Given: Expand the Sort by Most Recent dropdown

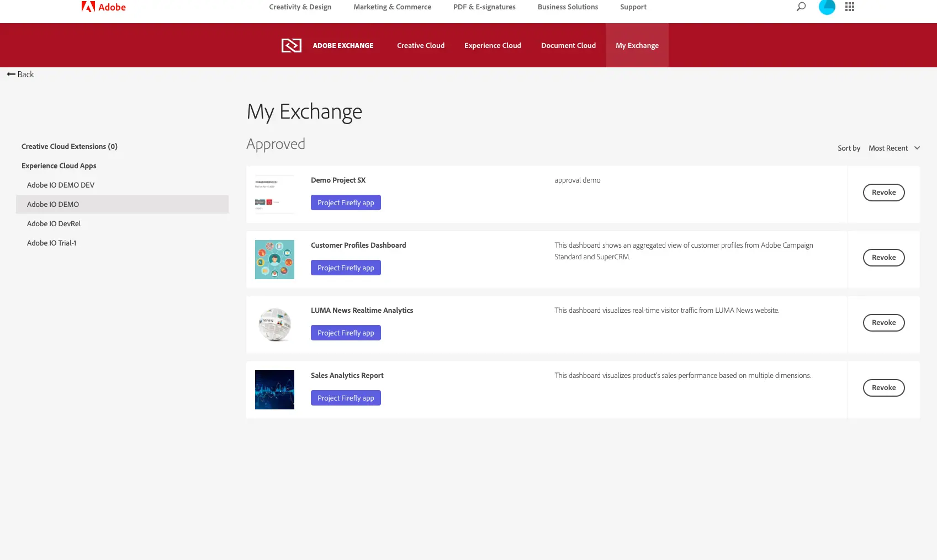Looking at the screenshot, I should [893, 148].
